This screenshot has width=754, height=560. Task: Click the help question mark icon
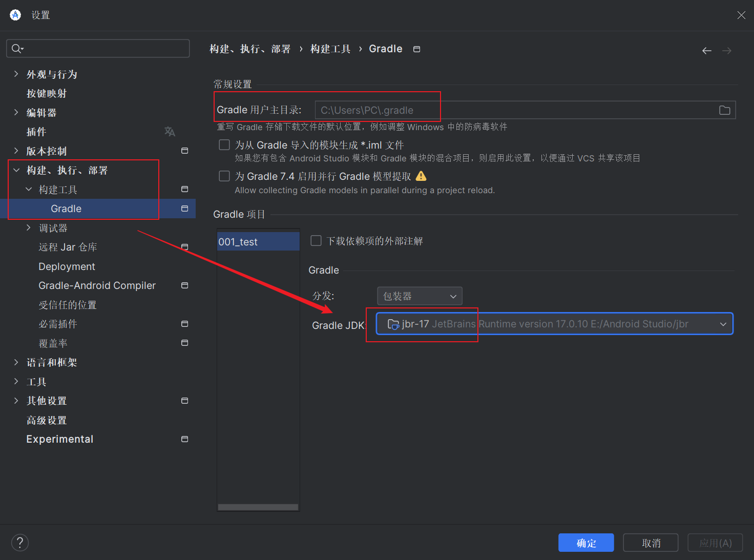point(19,543)
